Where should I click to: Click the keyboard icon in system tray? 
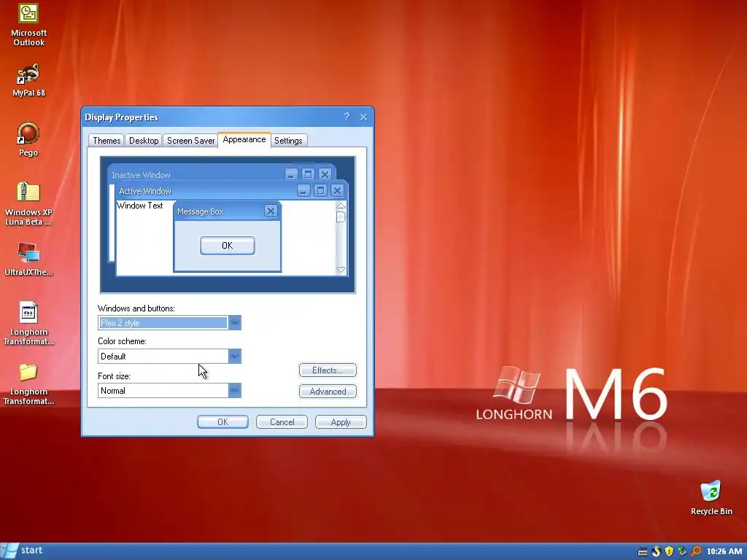coord(642,552)
